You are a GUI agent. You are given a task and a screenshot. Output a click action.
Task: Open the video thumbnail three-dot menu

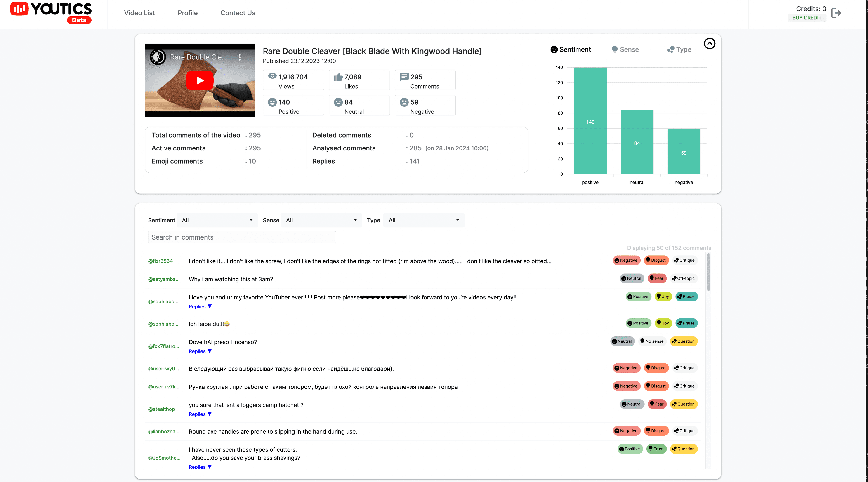tap(240, 57)
